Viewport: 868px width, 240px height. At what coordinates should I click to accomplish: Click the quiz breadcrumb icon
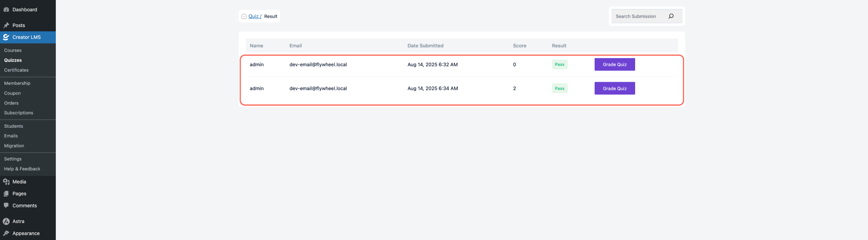[x=244, y=16]
